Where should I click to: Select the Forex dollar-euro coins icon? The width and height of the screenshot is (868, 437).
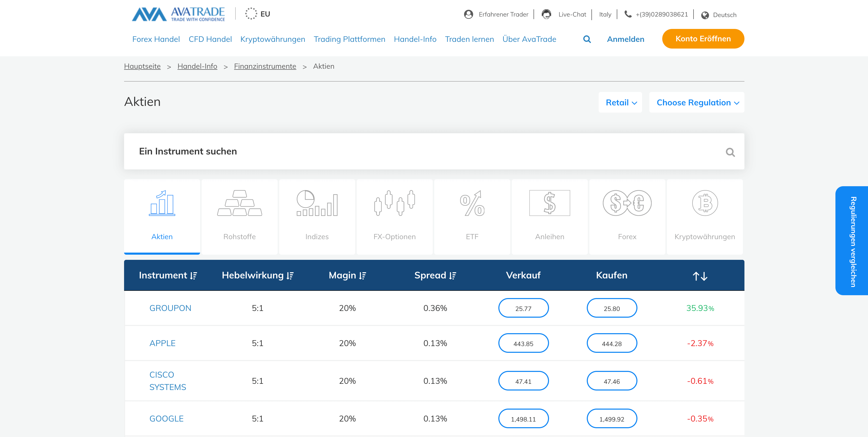point(627,203)
